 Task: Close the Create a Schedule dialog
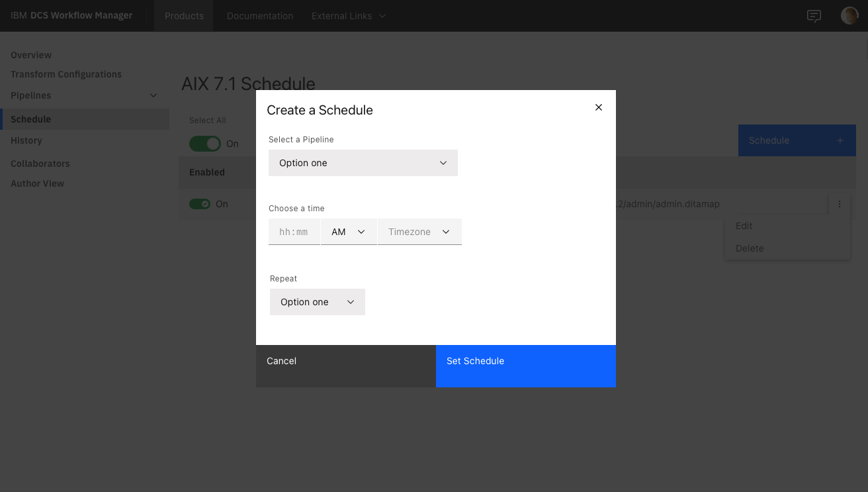(599, 107)
